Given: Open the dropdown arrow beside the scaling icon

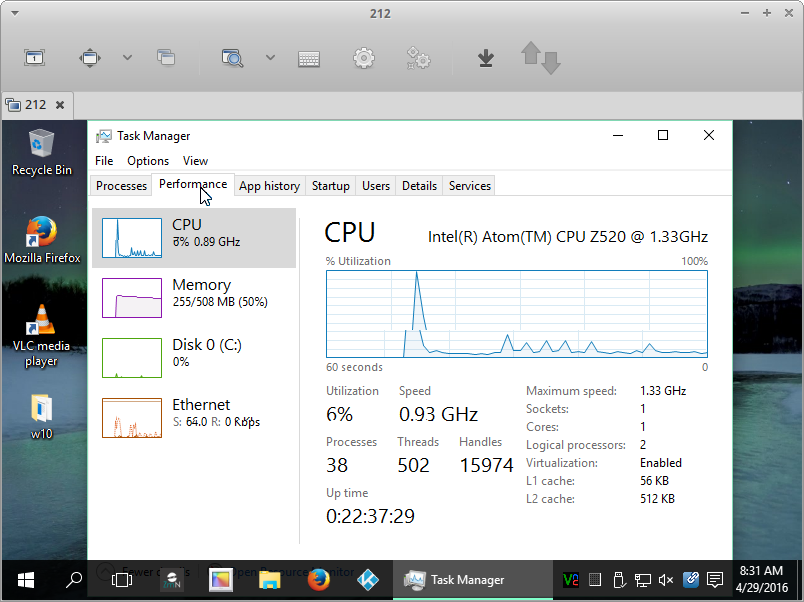Looking at the screenshot, I should pyautogui.click(x=127, y=57).
